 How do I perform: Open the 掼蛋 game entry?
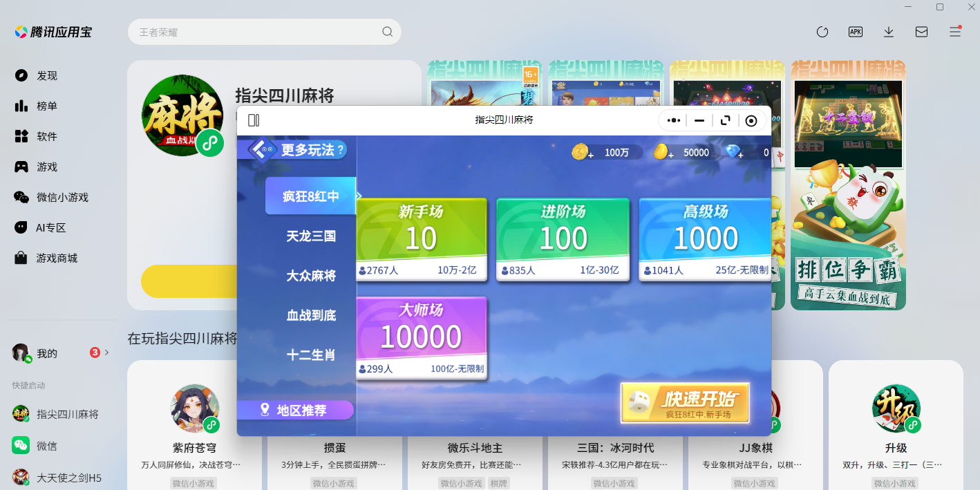334,448
